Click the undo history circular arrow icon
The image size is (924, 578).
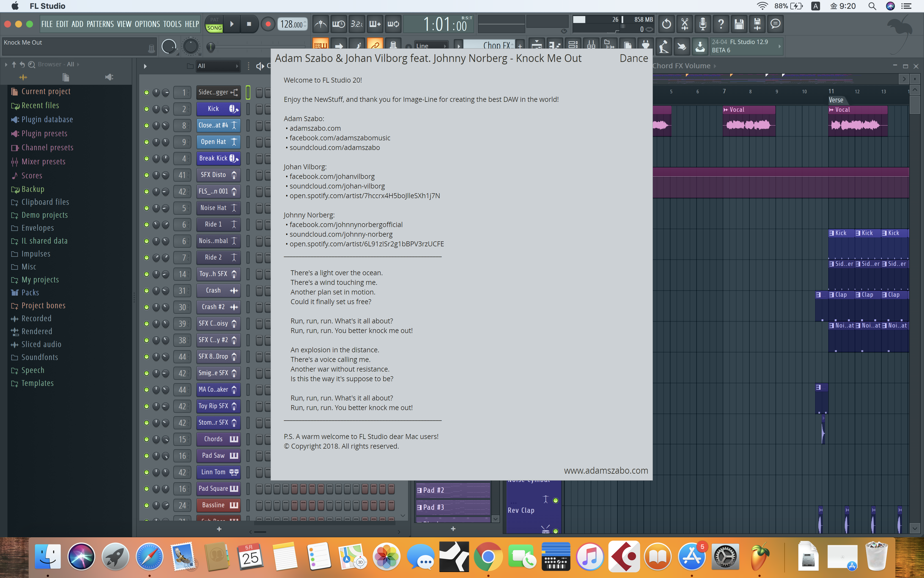pyautogui.click(x=666, y=24)
